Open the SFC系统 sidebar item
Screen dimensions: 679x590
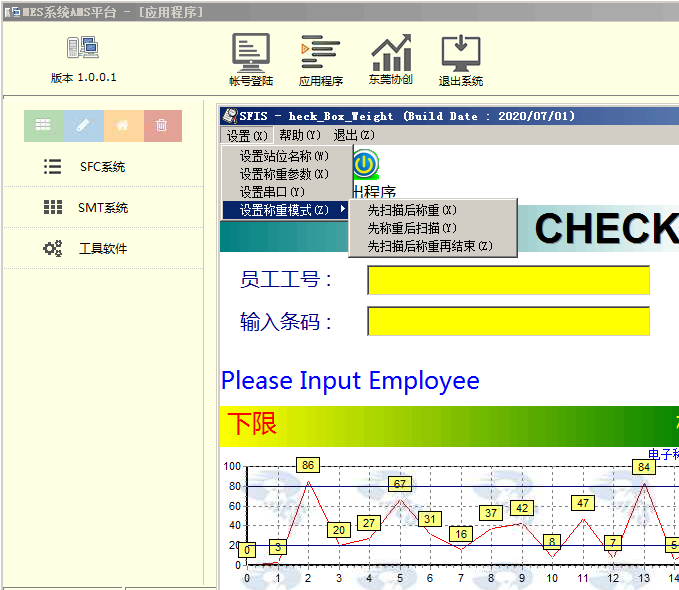click(x=102, y=167)
